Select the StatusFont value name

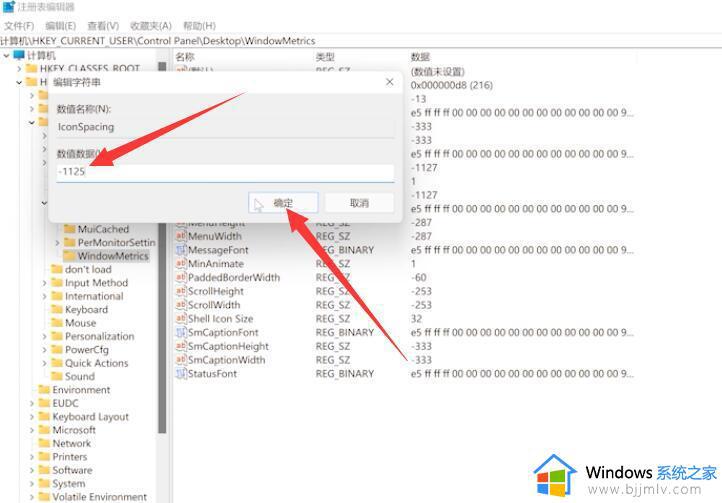[212, 374]
